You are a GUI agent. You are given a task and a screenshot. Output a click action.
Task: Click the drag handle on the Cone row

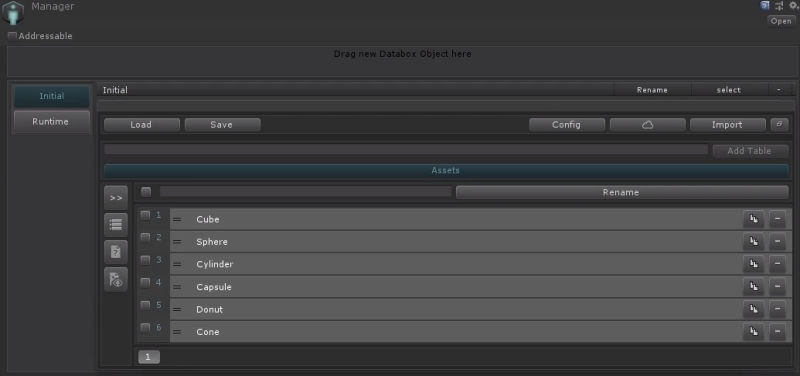coord(177,332)
